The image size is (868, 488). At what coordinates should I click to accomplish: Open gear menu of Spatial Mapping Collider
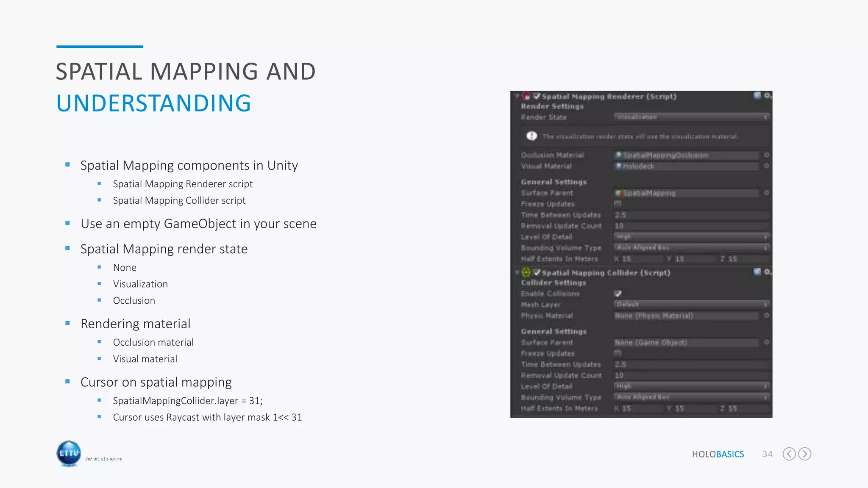click(x=767, y=272)
